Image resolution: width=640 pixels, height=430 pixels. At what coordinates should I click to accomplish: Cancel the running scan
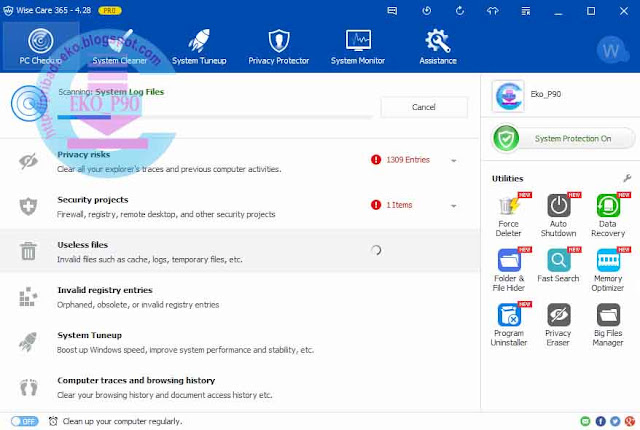[x=424, y=107]
